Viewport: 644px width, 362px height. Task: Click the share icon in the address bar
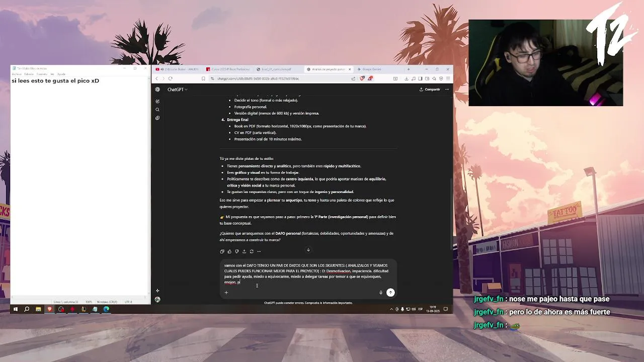click(x=353, y=78)
